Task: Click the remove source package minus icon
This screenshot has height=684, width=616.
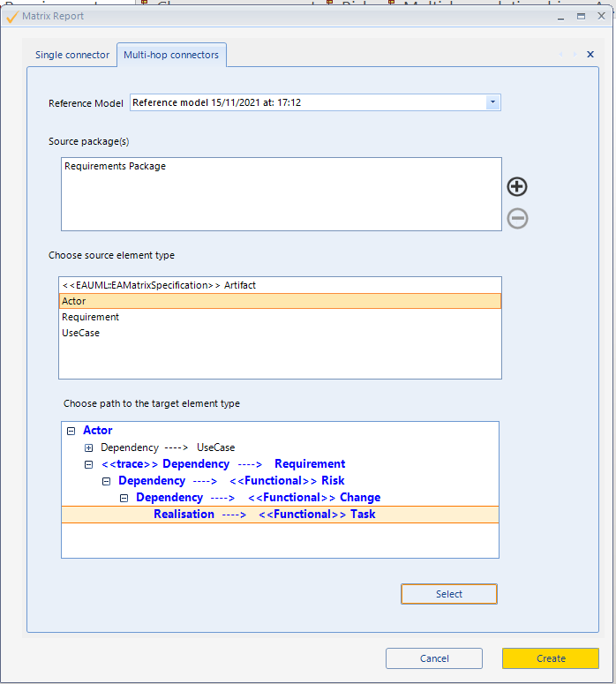Action: click(x=517, y=218)
